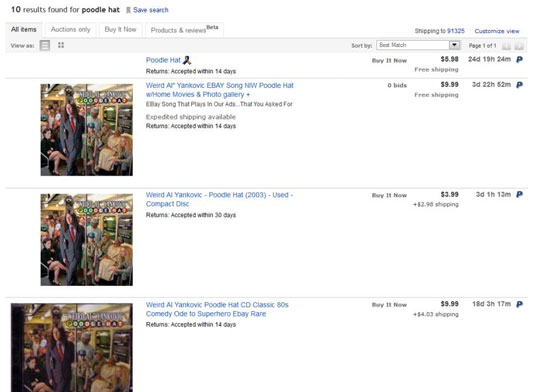
Task: Click the Save search bookmark icon
Action: [x=128, y=10]
